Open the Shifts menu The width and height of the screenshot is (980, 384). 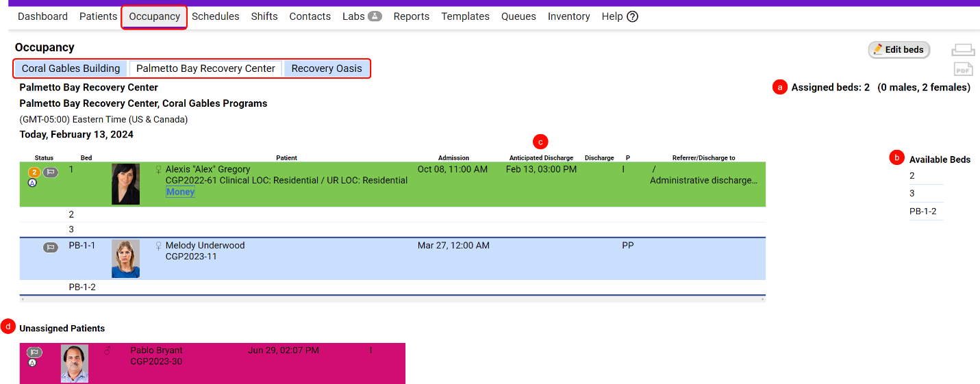click(x=264, y=16)
